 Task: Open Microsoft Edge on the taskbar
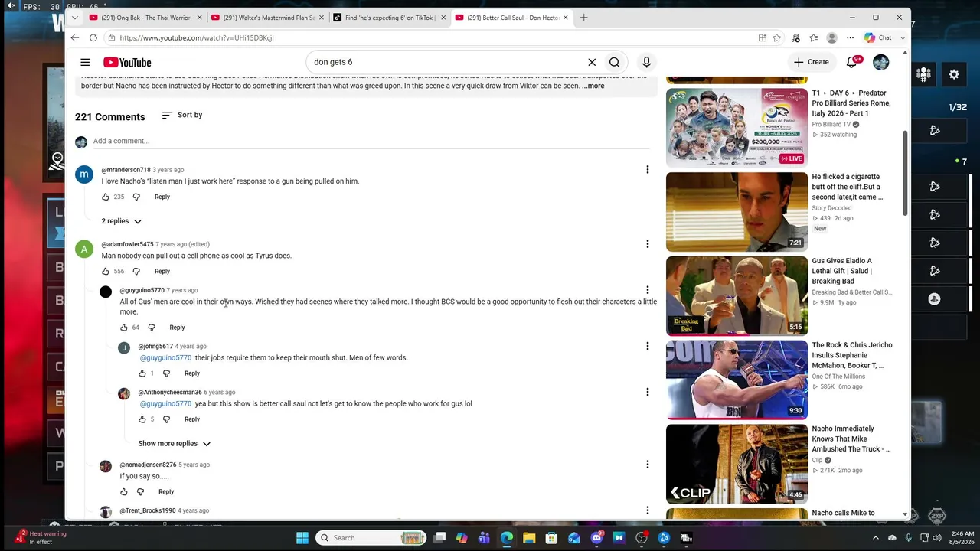pyautogui.click(x=507, y=538)
